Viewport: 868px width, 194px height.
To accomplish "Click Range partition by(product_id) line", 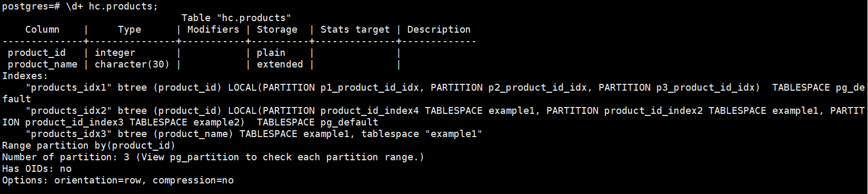I will coord(88,145).
